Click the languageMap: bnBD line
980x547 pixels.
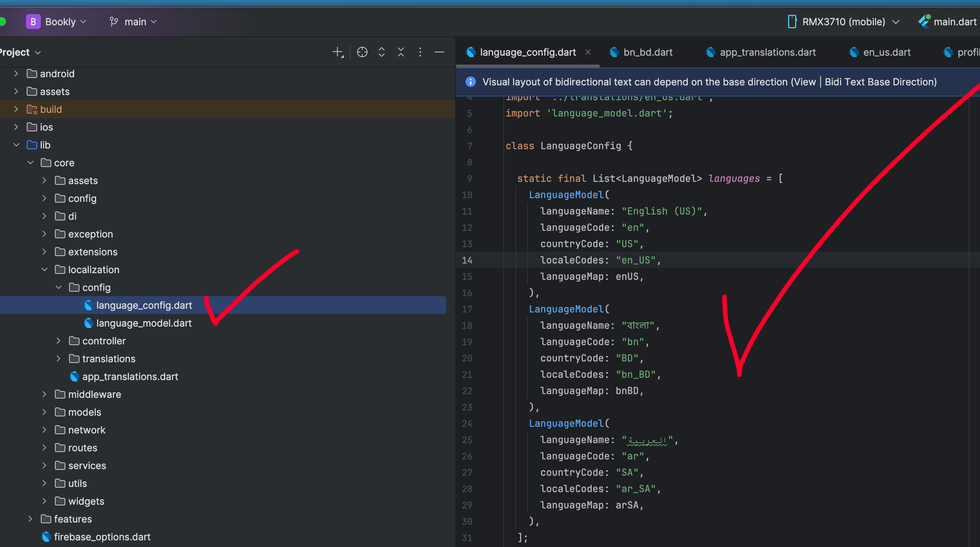tap(592, 391)
